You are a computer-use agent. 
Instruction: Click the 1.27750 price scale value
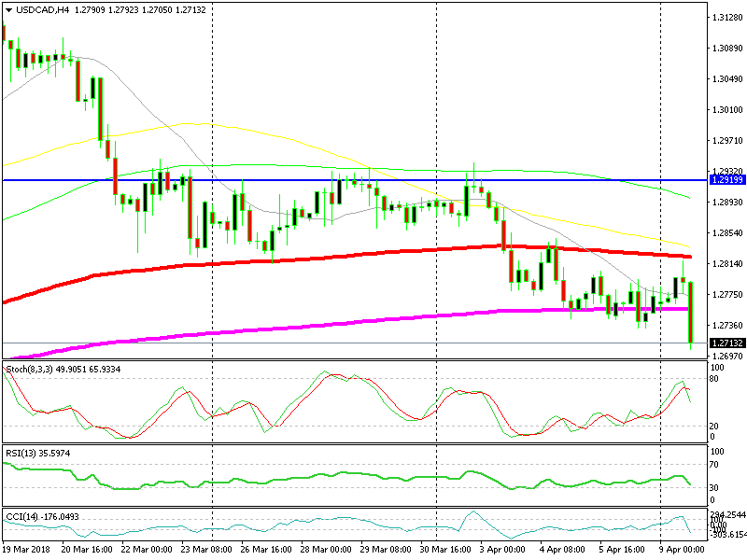point(727,294)
